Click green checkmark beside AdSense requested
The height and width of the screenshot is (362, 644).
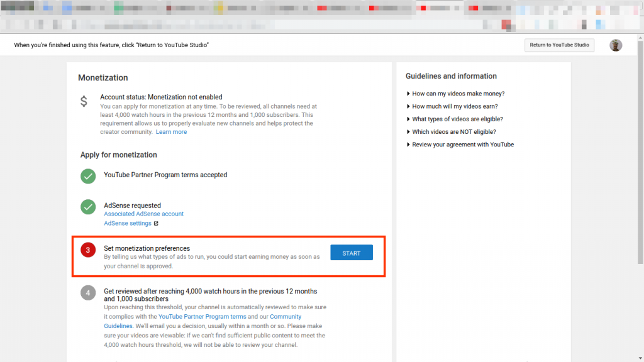tap(88, 207)
